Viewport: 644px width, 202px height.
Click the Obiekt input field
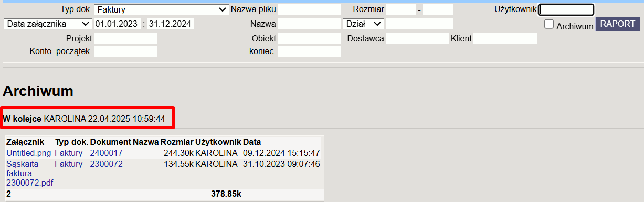pos(309,38)
